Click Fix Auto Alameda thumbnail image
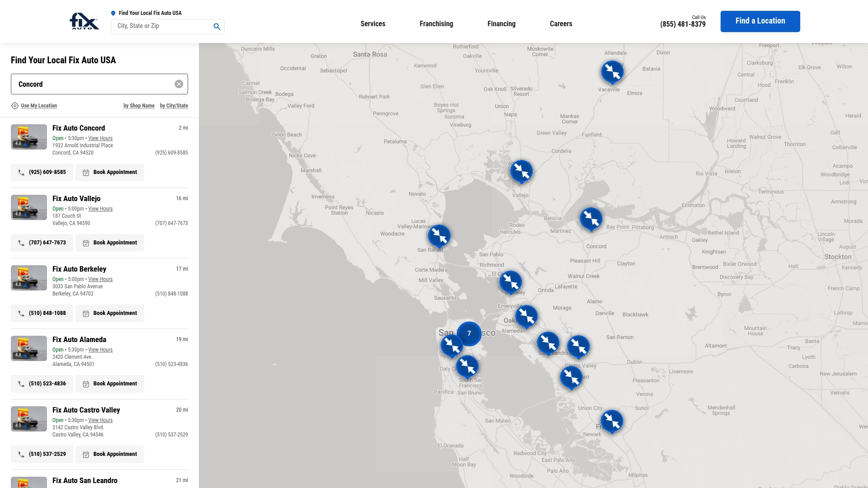Image resolution: width=868 pixels, height=488 pixels. [x=29, y=348]
